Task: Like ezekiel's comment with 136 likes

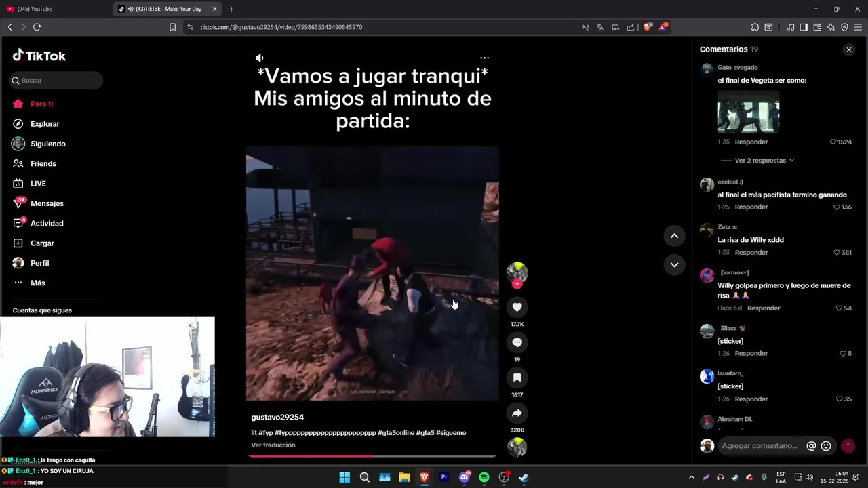Action: (843, 207)
